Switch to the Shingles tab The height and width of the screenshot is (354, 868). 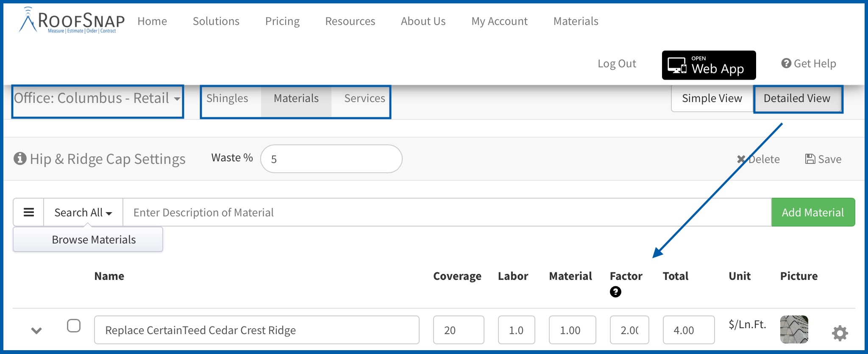click(x=227, y=98)
